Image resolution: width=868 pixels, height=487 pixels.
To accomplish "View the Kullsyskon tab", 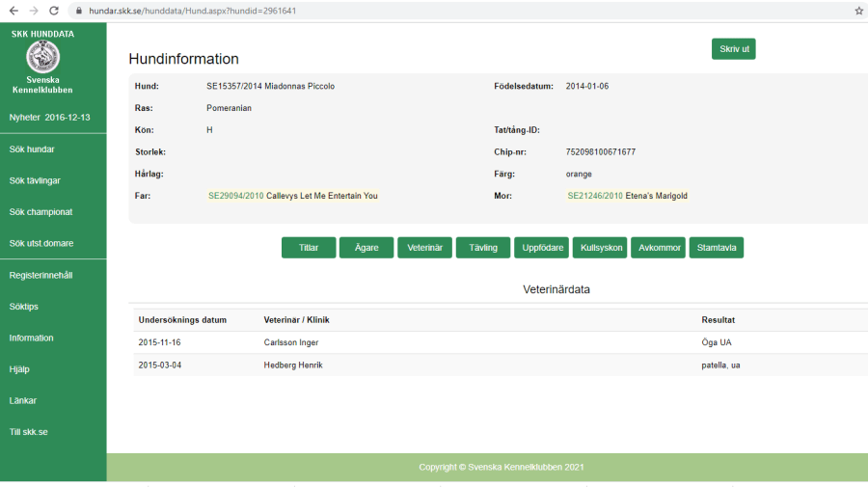I will (599, 248).
